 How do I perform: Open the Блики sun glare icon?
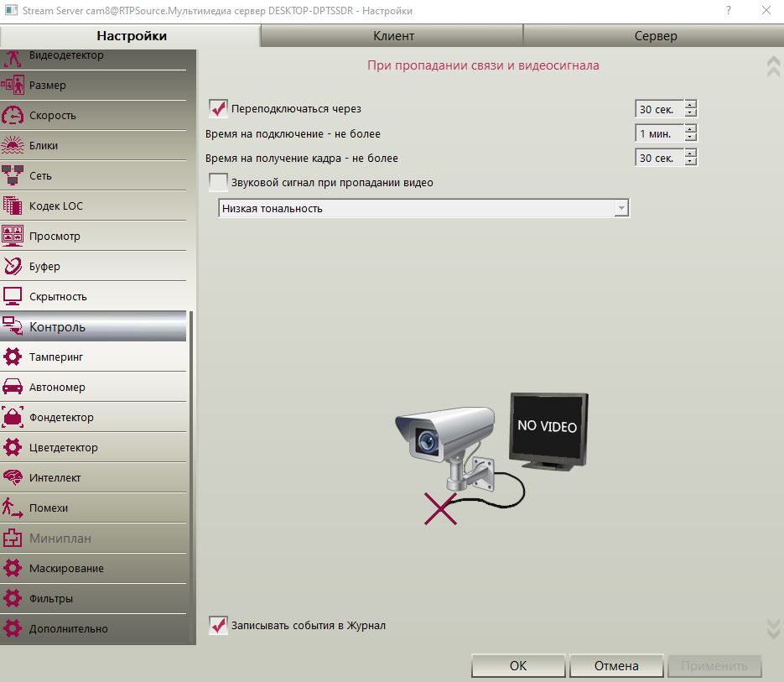13,146
